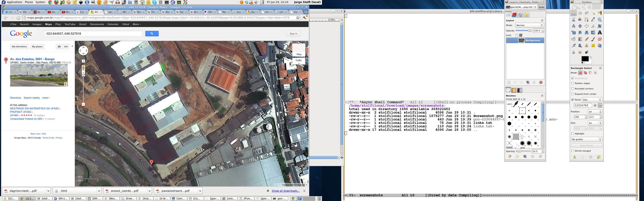Select the Pencil tool
This screenshot has width=644, height=201.
point(586,39)
